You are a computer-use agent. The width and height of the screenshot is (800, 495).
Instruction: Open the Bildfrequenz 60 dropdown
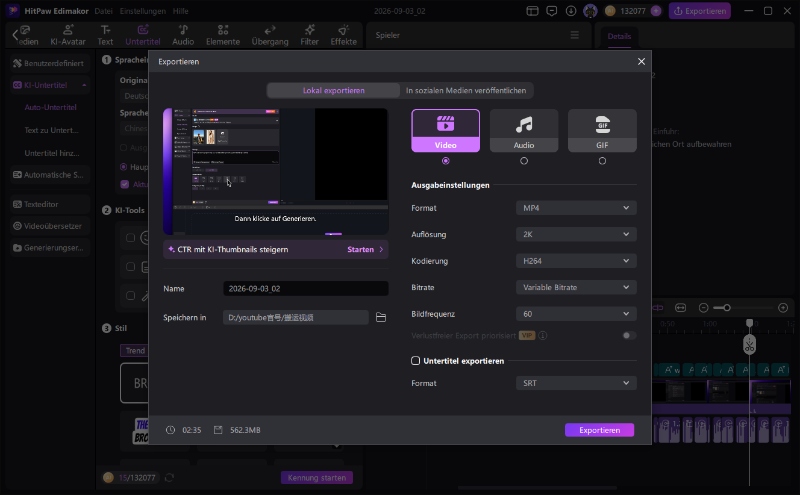pos(576,314)
